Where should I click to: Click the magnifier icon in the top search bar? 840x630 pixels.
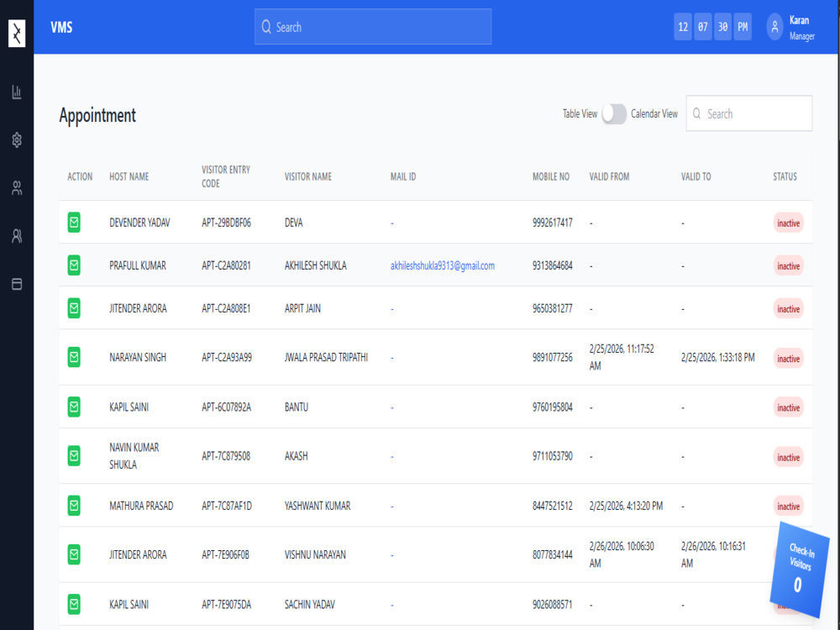pyautogui.click(x=266, y=27)
